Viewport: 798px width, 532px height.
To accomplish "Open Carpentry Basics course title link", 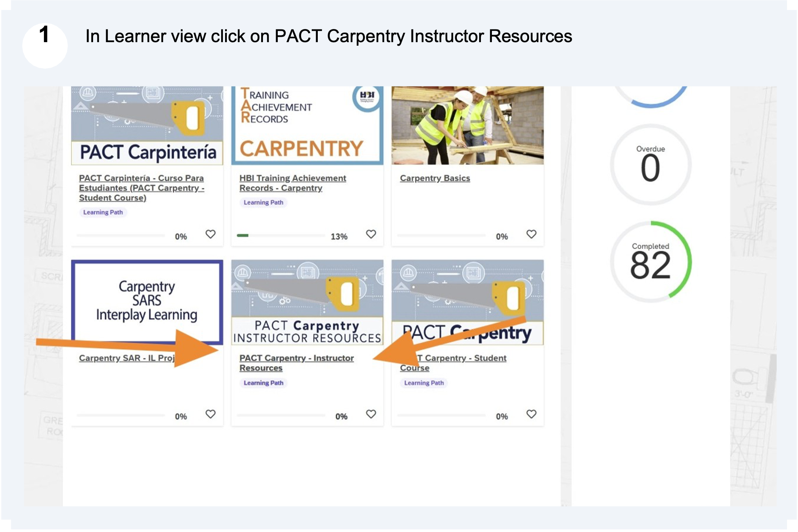I will (435, 178).
